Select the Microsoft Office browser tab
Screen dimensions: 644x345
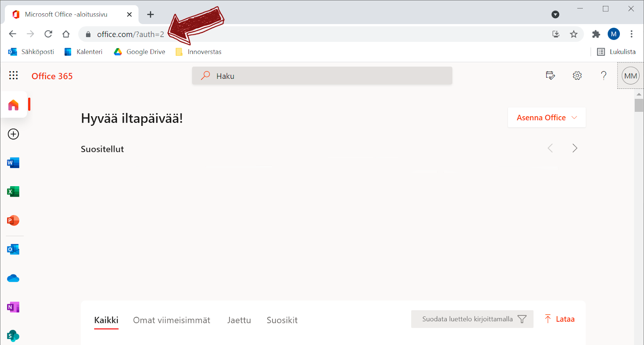pyautogui.click(x=72, y=14)
